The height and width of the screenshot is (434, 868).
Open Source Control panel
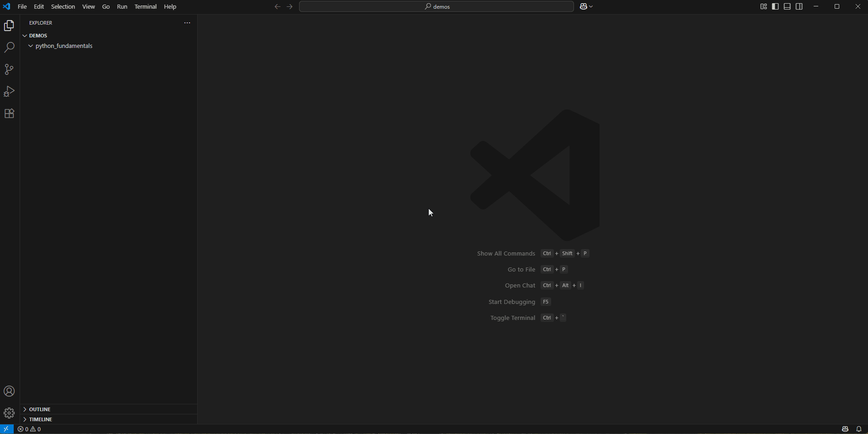point(9,69)
